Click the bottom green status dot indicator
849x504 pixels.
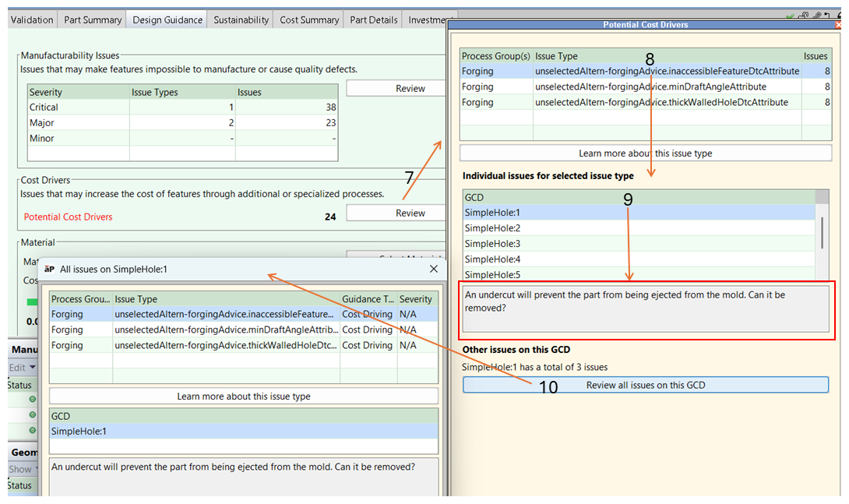33,430
